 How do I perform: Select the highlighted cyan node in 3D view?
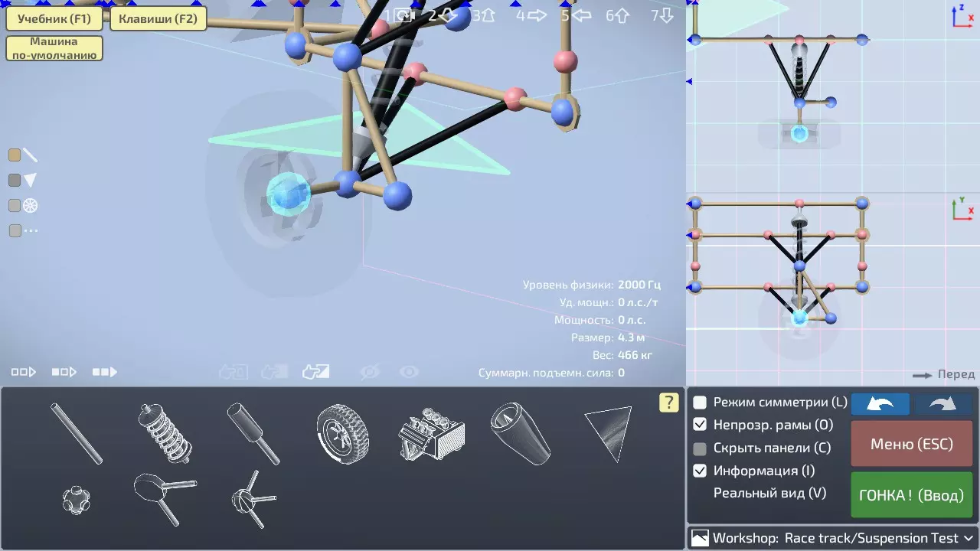pos(289,194)
